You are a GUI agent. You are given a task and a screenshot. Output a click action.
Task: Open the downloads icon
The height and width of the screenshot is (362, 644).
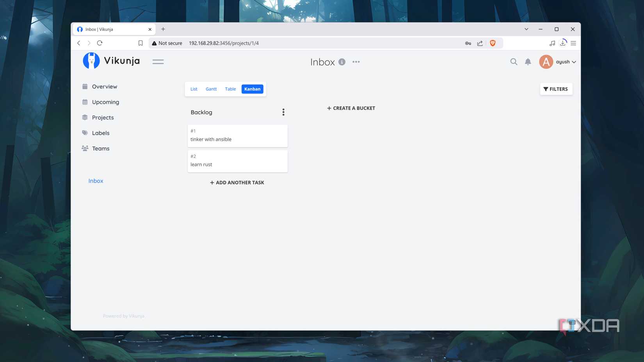[563, 43]
